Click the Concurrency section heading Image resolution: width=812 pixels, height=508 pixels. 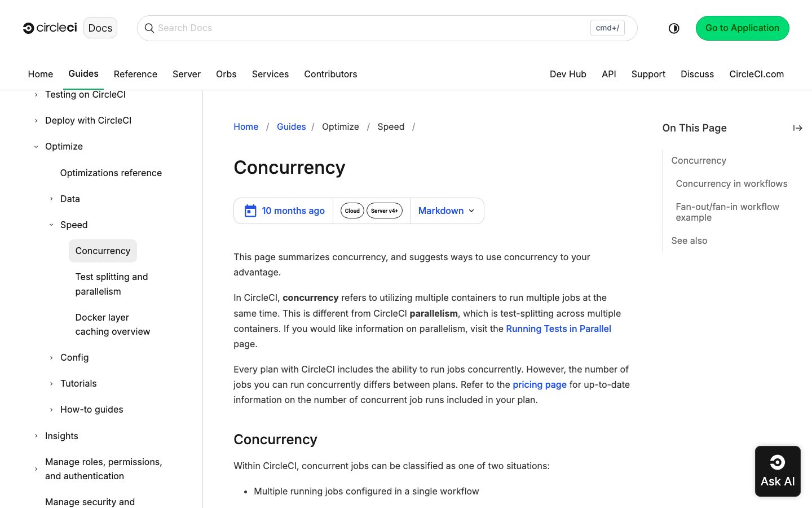(275, 439)
